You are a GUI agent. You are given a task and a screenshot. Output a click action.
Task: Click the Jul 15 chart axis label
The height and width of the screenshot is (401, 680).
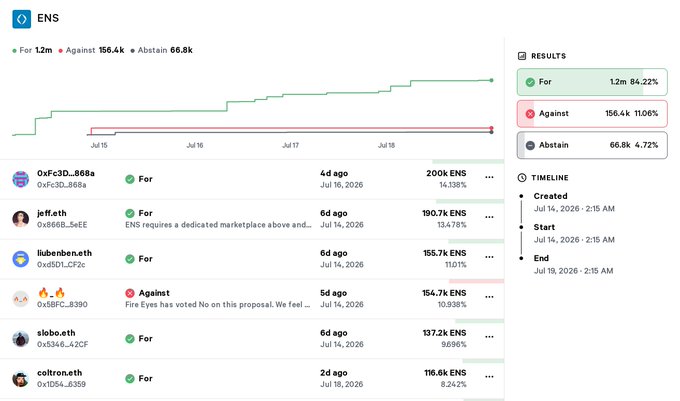point(99,145)
